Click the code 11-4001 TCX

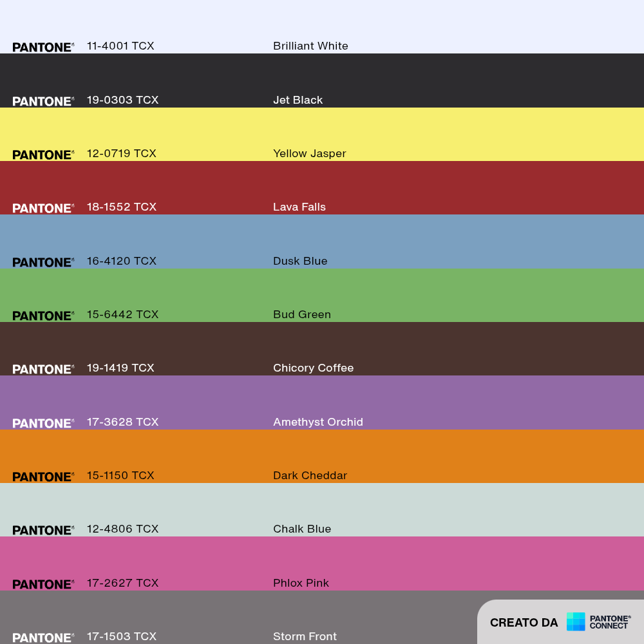tap(120, 46)
